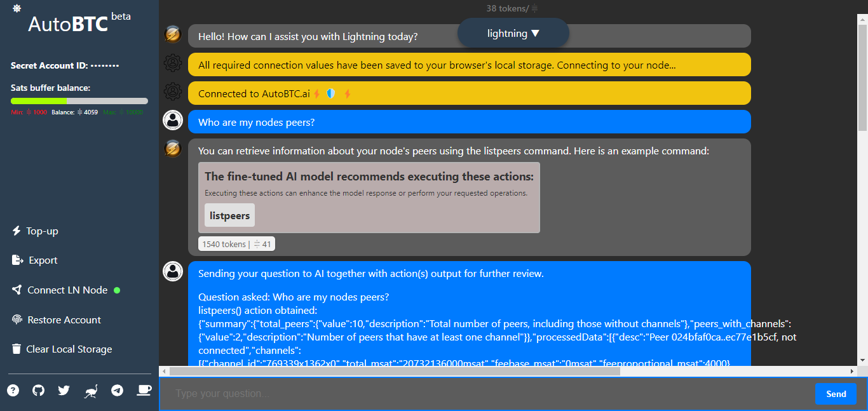Open the GitHub icon link
This screenshot has width=868, height=411.
[x=39, y=390]
